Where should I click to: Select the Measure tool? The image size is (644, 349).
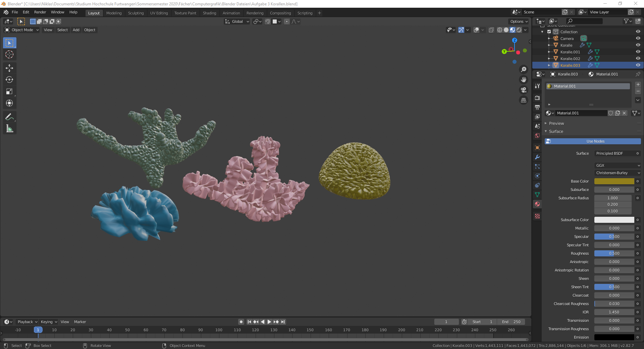pyautogui.click(x=9, y=129)
